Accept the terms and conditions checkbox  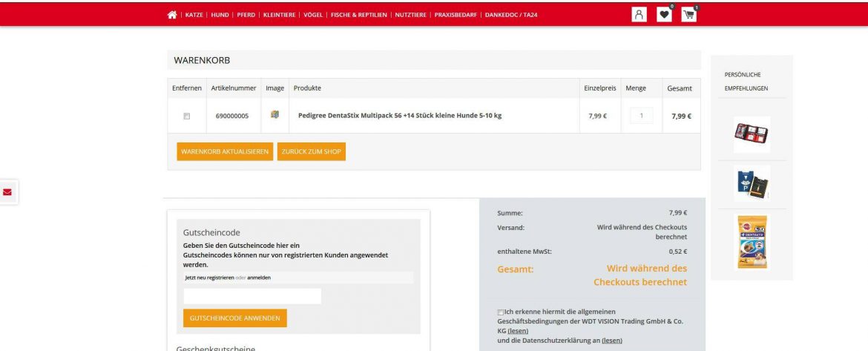point(501,312)
